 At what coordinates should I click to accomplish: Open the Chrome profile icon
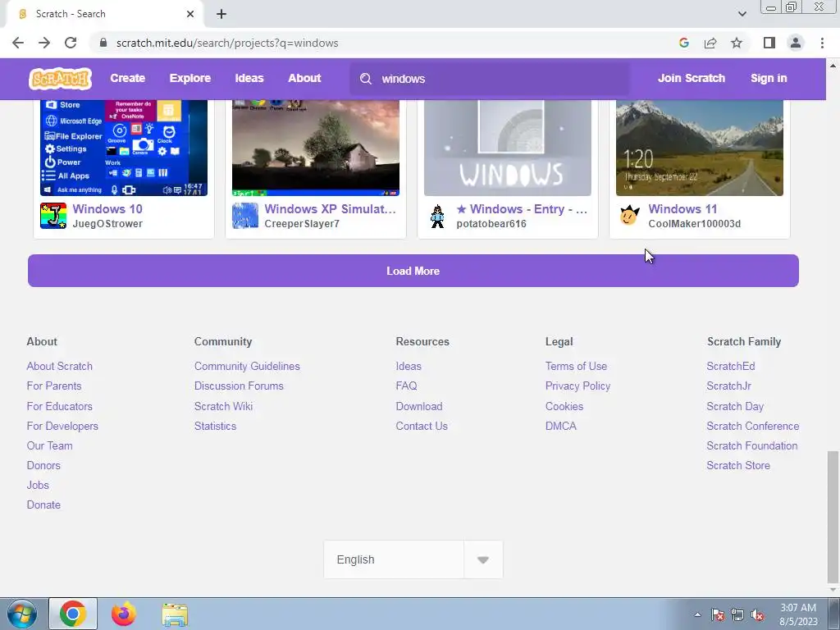click(796, 43)
